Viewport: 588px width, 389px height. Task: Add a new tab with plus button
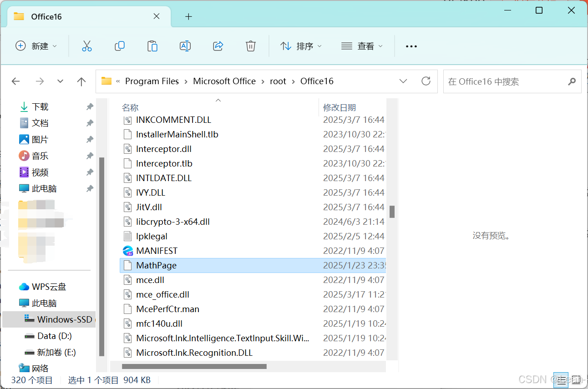[x=188, y=17]
